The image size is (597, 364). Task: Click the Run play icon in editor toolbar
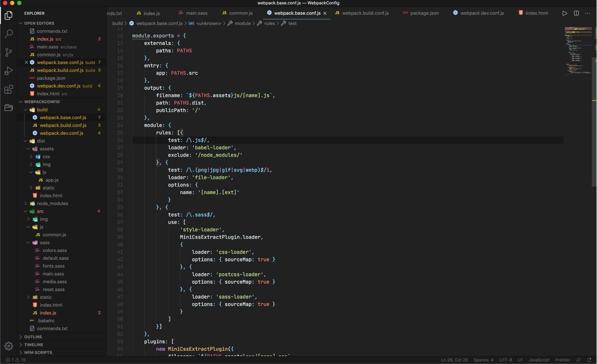click(x=564, y=13)
